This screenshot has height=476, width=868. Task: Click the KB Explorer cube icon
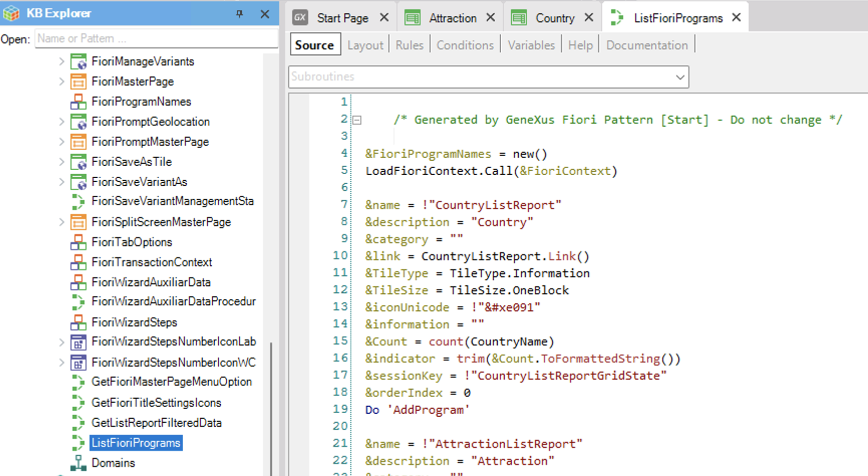(12, 14)
